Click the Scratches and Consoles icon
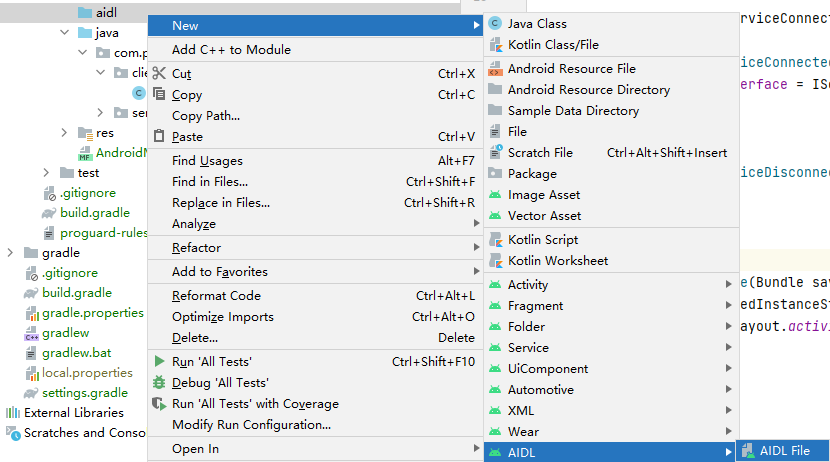Image resolution: width=830 pixels, height=462 pixels. click(13, 433)
